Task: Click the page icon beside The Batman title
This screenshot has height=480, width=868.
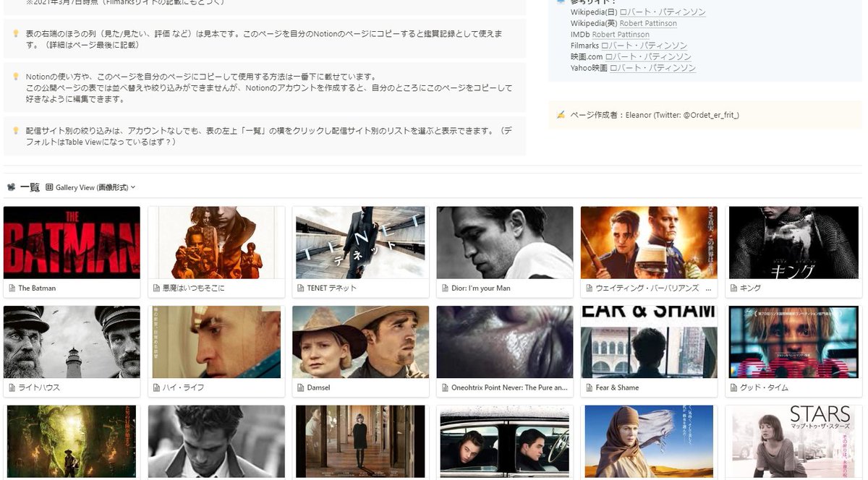Action: tap(12, 288)
